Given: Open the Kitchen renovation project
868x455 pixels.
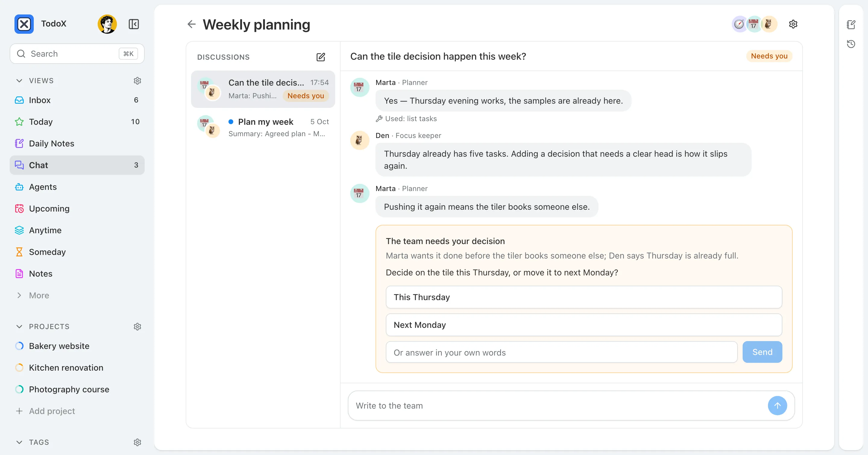Looking at the screenshot, I should tap(77, 368).
